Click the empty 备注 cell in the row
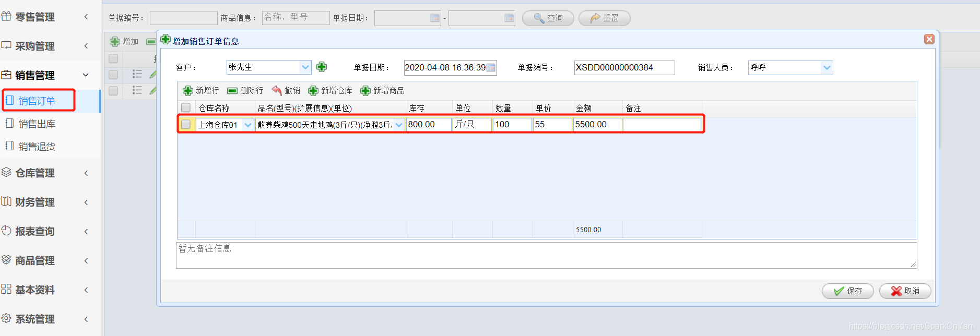This screenshot has height=336, width=980. tap(662, 124)
